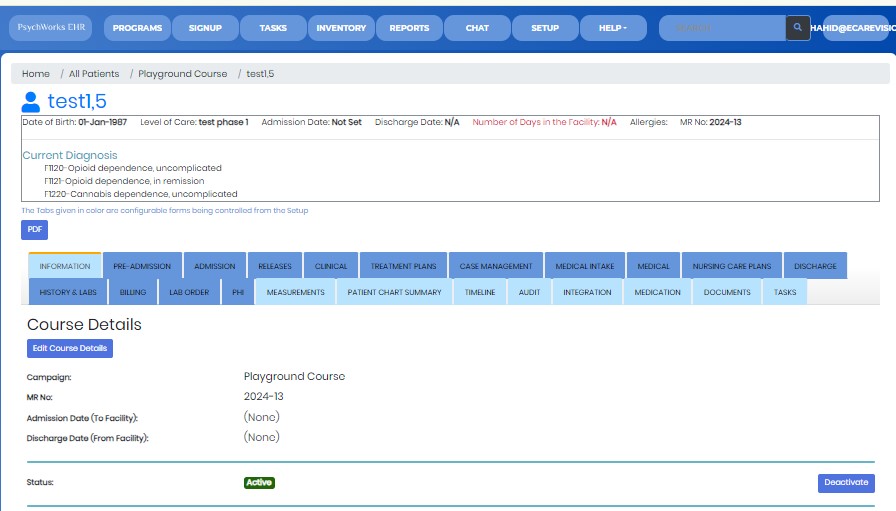Go to All Patients breadcrumb
The width and height of the screenshot is (896, 511).
coord(94,74)
